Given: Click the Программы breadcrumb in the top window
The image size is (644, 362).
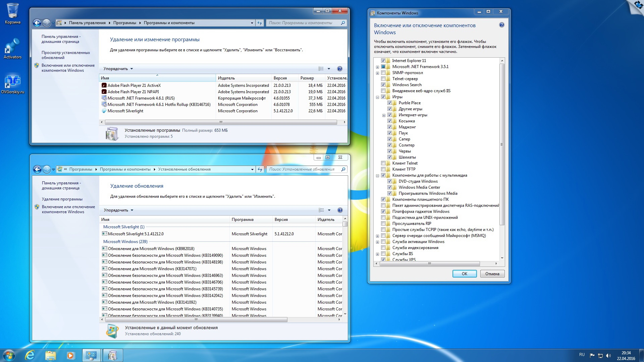Looking at the screenshot, I should (x=125, y=23).
